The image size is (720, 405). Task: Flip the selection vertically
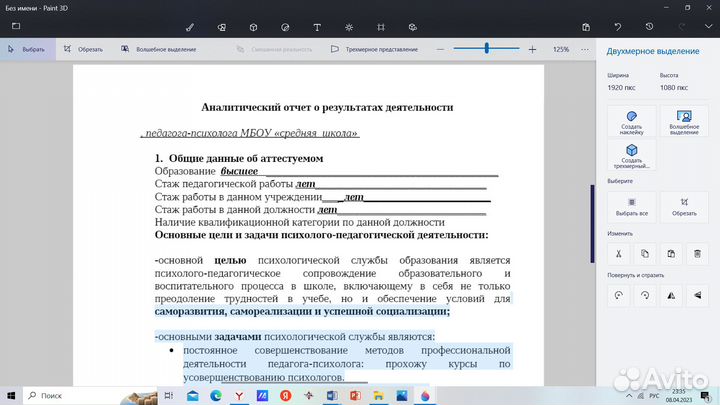697,295
